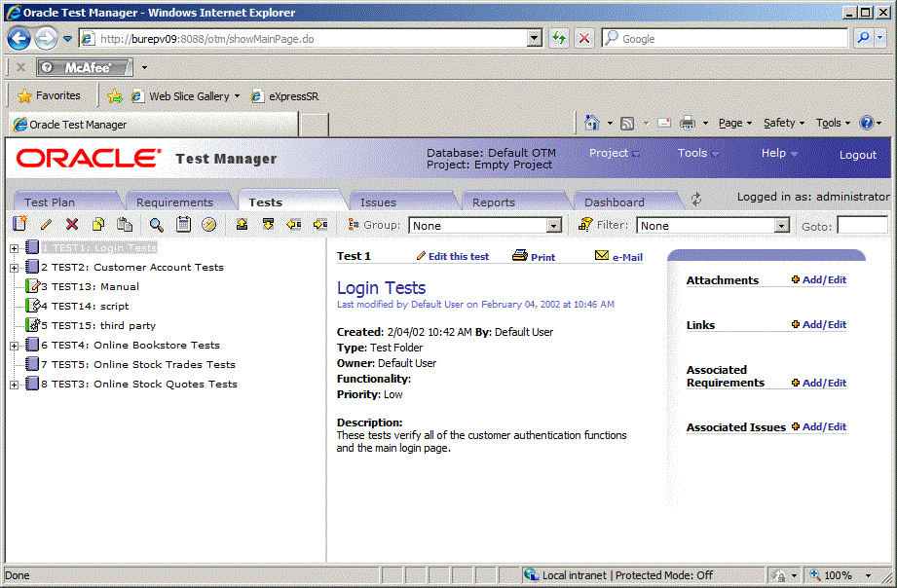Viewport: 897px width, 588px height.
Task: Click the New test toolbar icon
Action: [x=20, y=224]
